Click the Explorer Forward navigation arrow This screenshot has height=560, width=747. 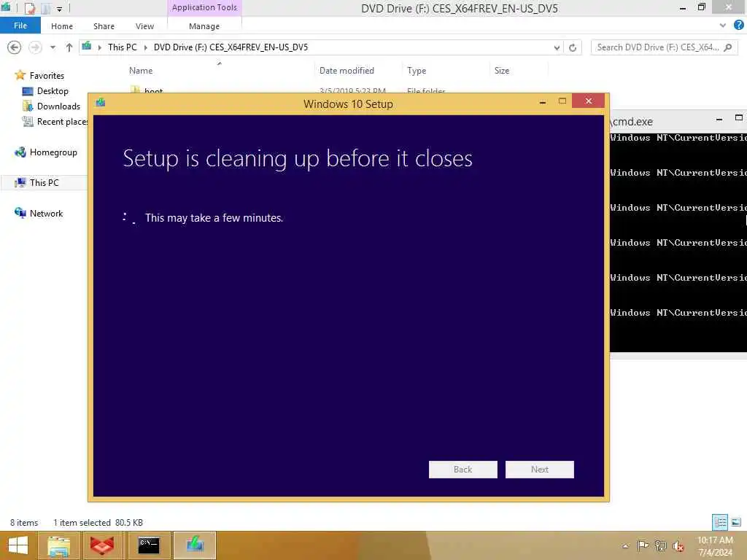[x=35, y=47]
